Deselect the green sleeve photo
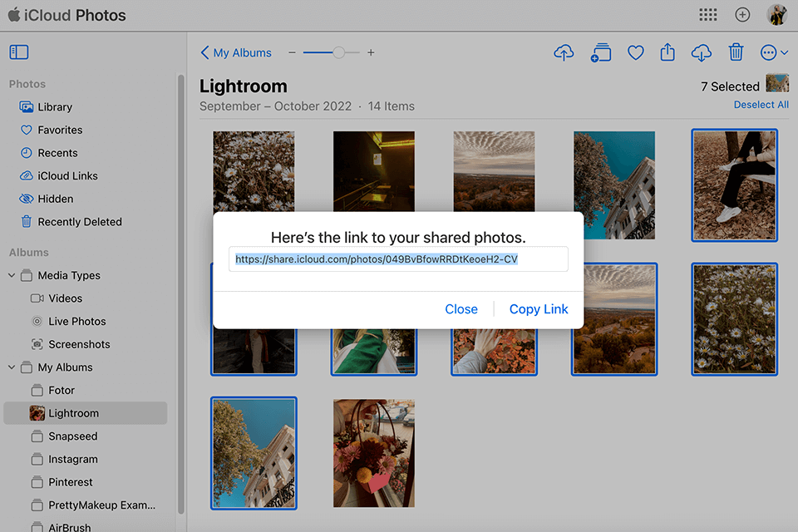 point(374,352)
